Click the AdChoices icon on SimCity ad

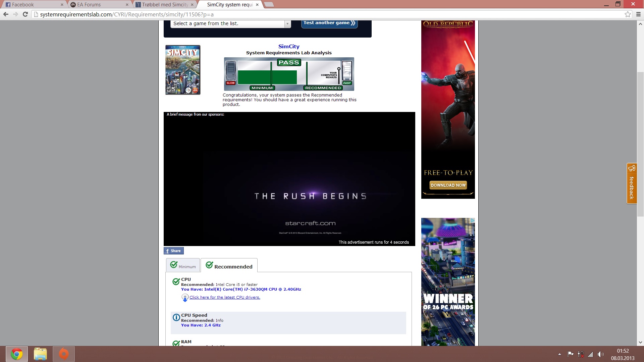pyautogui.click(x=472, y=220)
